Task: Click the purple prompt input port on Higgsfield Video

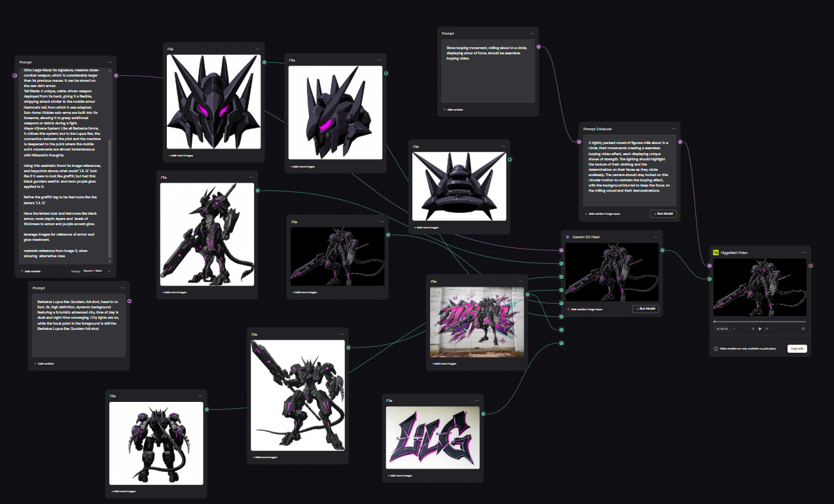Action: click(x=710, y=266)
